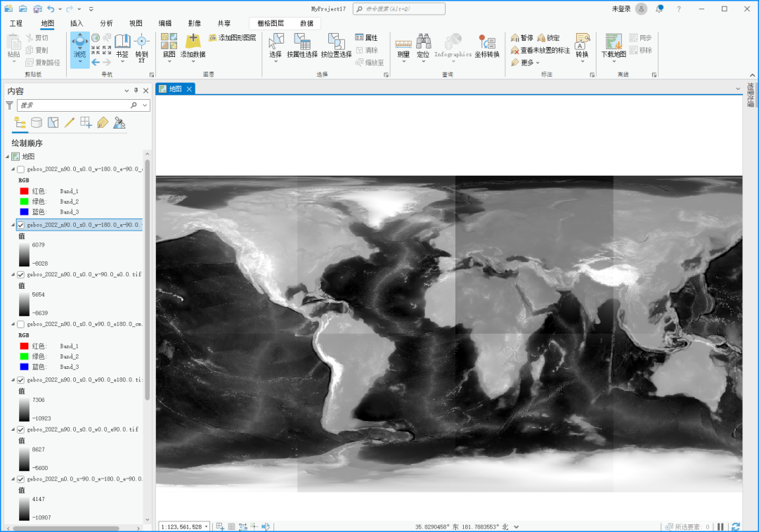Open the Basemap (底图) gallery
The image size is (759, 532).
(169, 47)
